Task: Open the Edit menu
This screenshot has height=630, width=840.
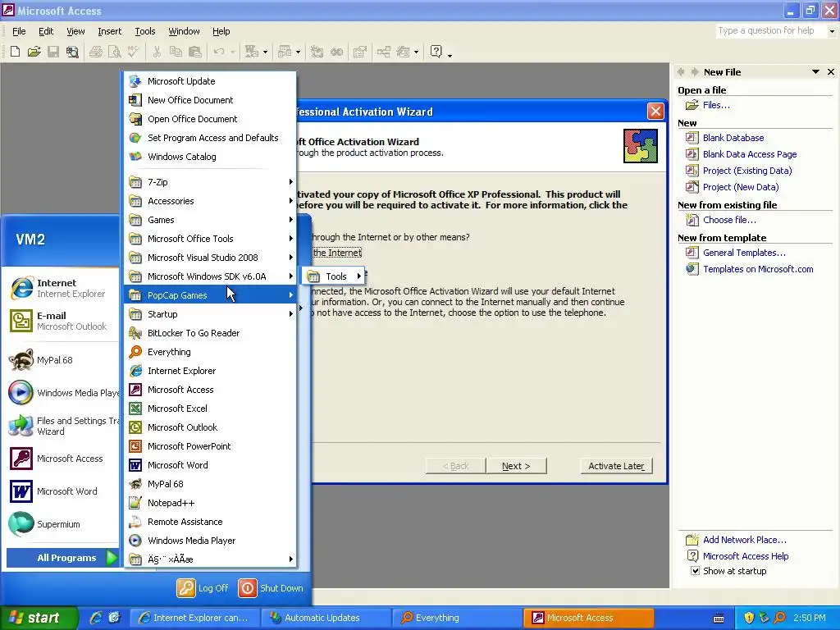Action: [46, 31]
